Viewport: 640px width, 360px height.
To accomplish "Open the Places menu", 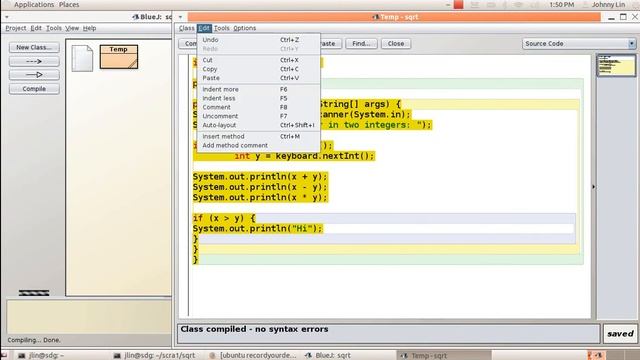I will coord(69,4).
